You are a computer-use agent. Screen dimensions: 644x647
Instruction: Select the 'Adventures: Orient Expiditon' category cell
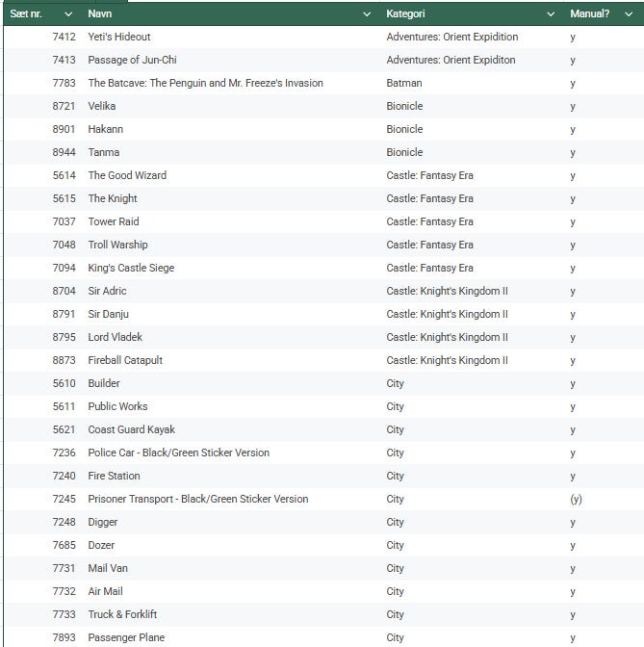[x=474, y=60]
